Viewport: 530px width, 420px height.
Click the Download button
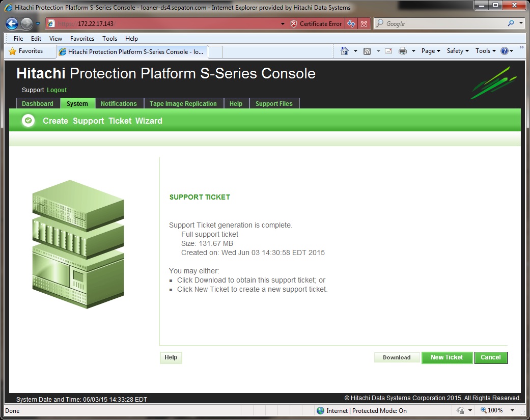397,357
